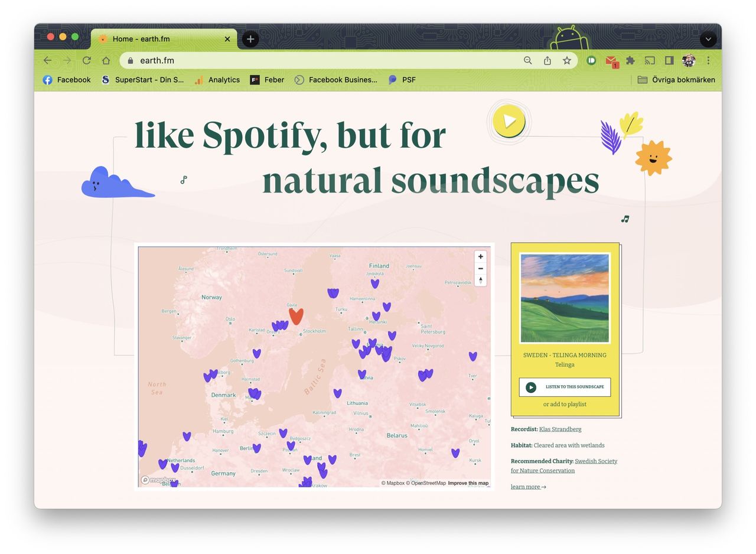The width and height of the screenshot is (756, 554).
Task: Open the Klas Strandberg recordist link
Action: pos(560,429)
